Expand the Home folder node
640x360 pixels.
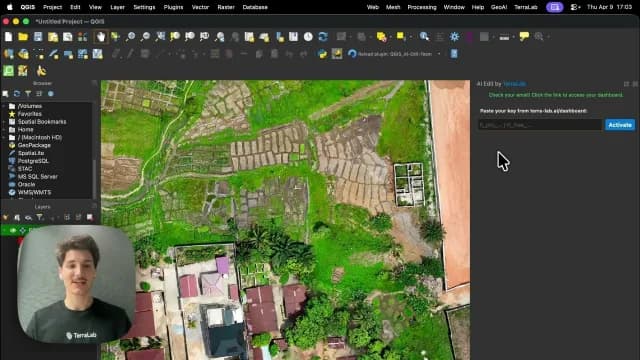[4, 129]
